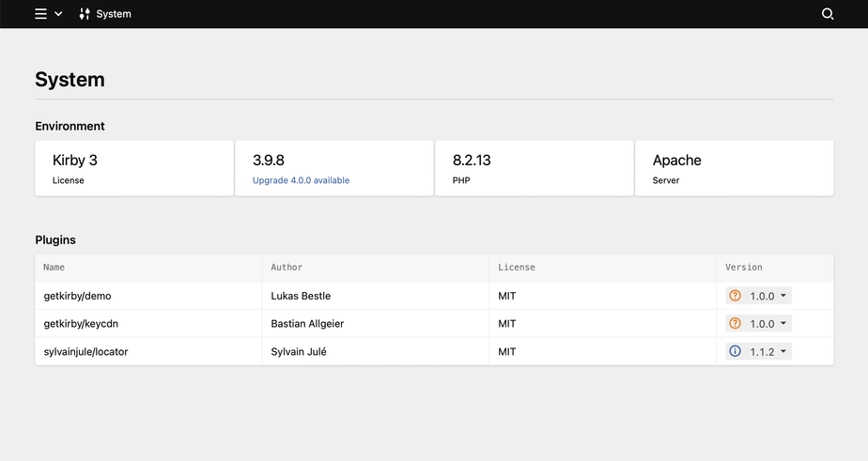Viewport: 868px width, 461px height.
Task: Click the orange question icon for getkirby/keycdn
Action: pos(736,324)
